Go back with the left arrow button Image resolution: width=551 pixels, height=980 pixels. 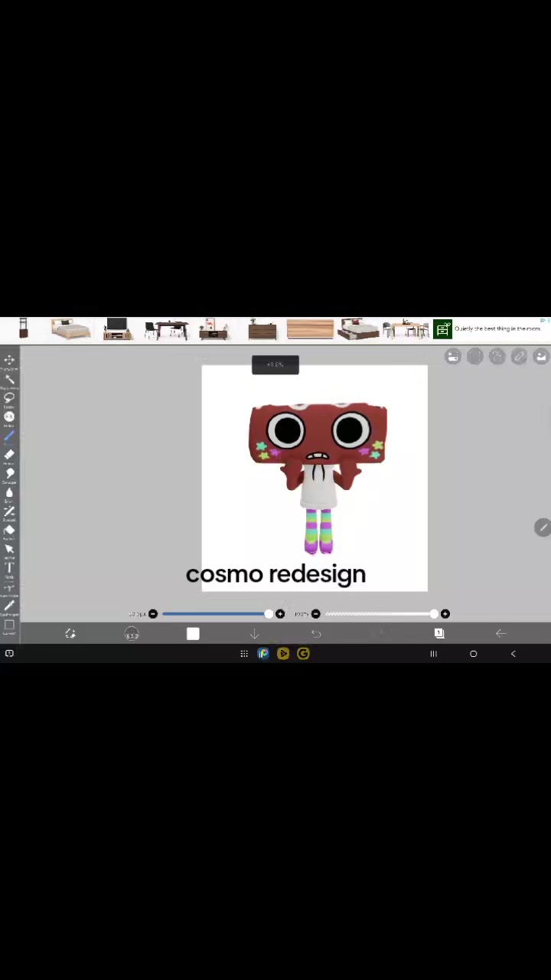pyautogui.click(x=500, y=634)
